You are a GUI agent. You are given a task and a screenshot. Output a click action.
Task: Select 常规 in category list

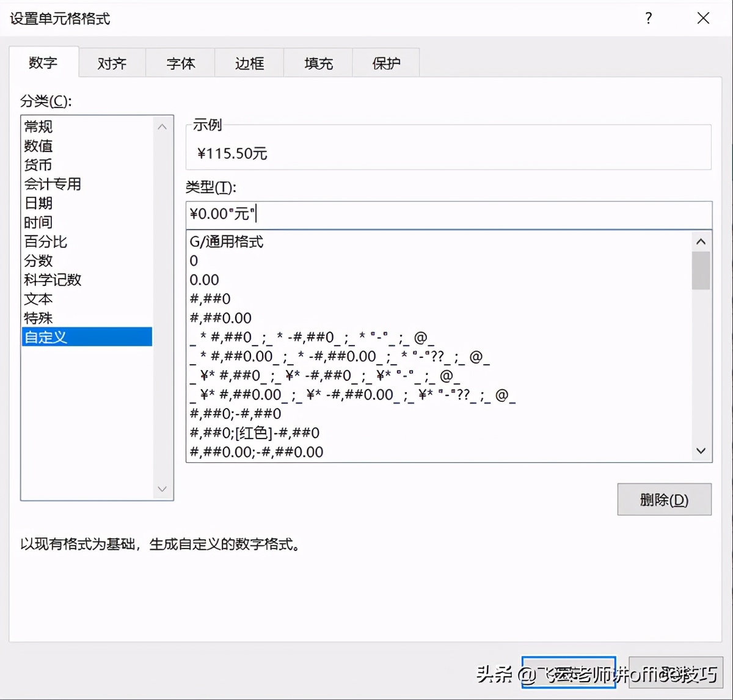click(87, 126)
